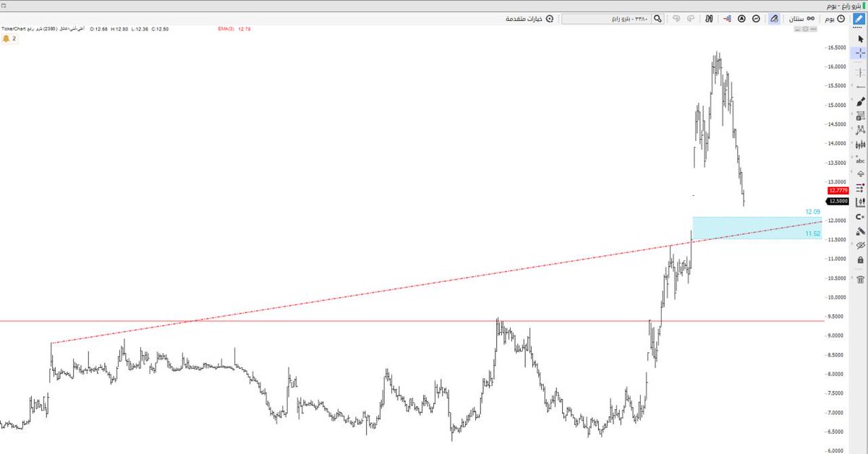The image size is (868, 454).
Task: Select the crosshair cursor tool
Action: click(x=860, y=53)
